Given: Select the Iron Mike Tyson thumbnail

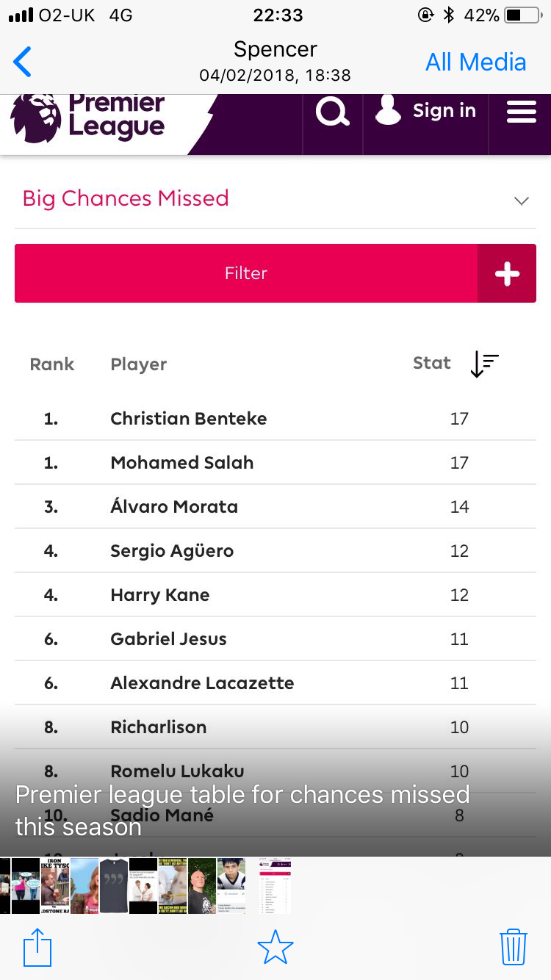Looking at the screenshot, I should [55, 885].
